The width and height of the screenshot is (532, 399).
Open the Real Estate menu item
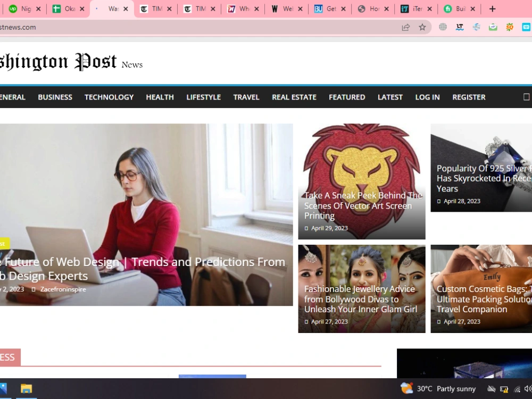point(294,97)
